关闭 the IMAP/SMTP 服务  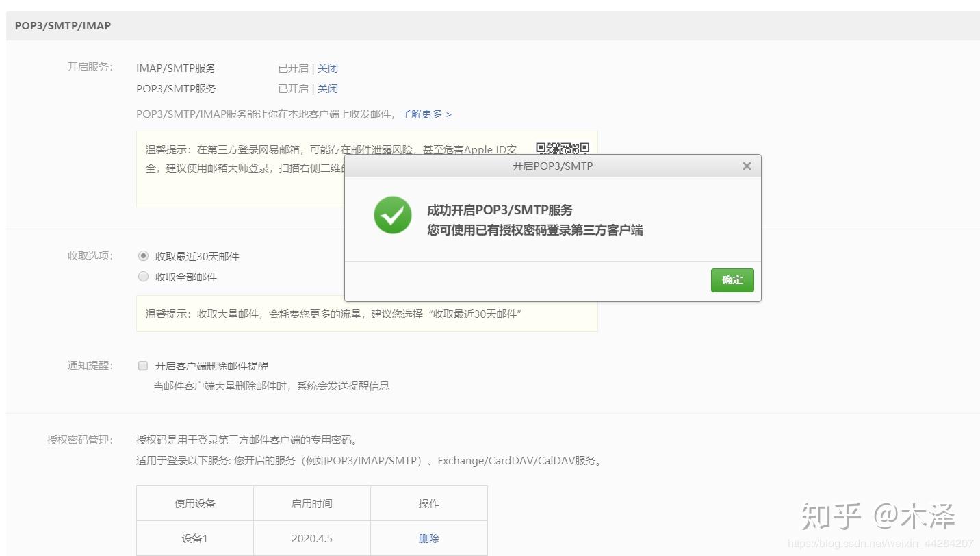coord(327,68)
